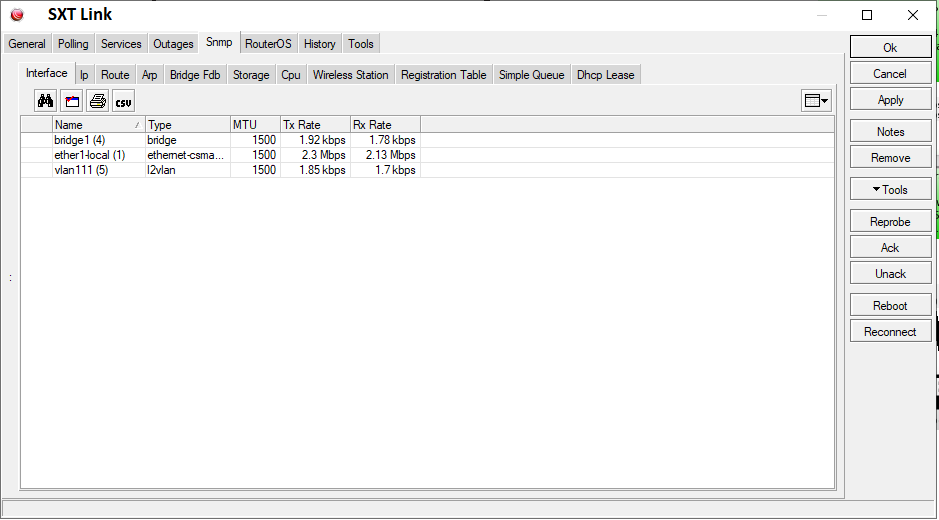Click the window view icon in toolbar
Image resolution: width=939 pixels, height=520 pixels.
pyautogui.click(x=72, y=101)
